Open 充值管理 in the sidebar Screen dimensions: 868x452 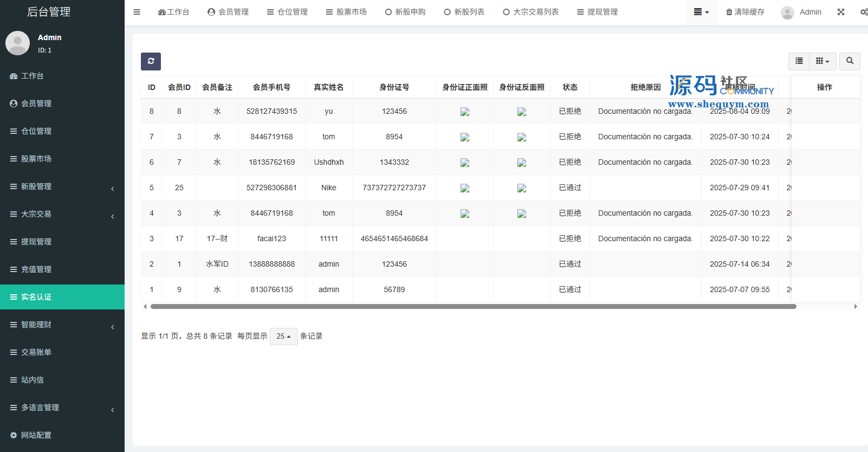click(36, 269)
